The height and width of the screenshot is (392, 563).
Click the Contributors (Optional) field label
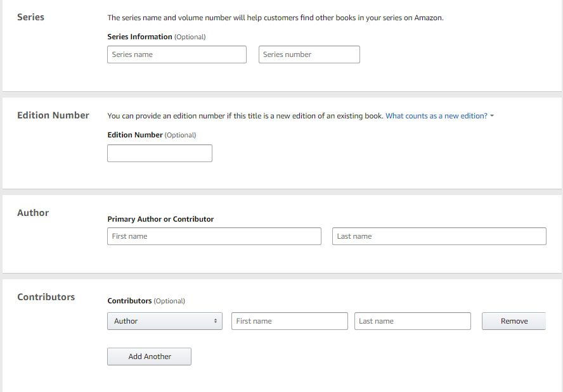pos(146,301)
